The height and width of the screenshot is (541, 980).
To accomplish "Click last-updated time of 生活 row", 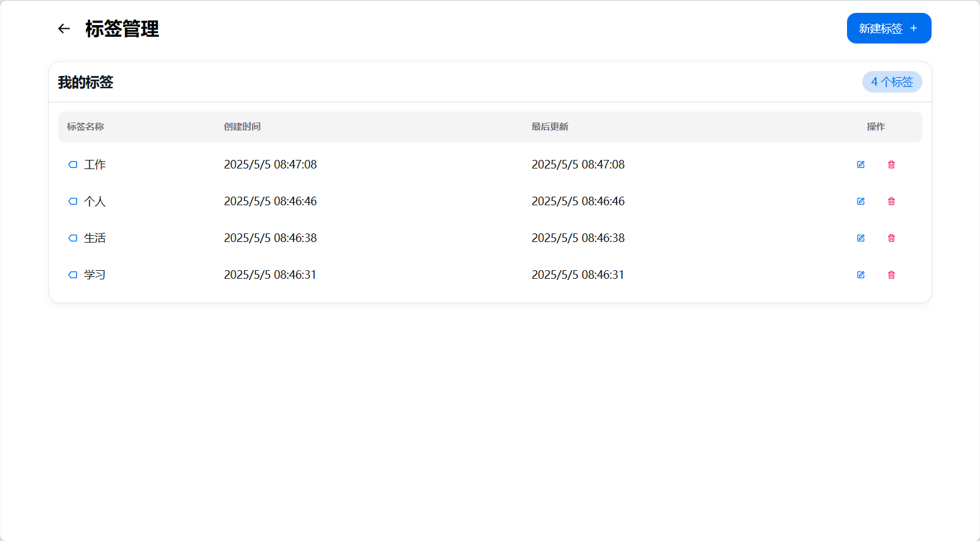I will 578,238.
